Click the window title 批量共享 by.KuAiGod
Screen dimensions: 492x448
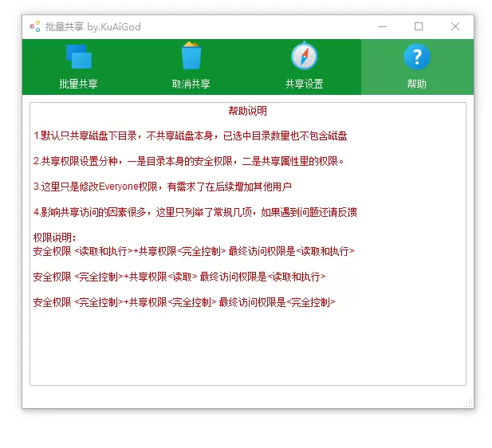pyautogui.click(x=92, y=26)
